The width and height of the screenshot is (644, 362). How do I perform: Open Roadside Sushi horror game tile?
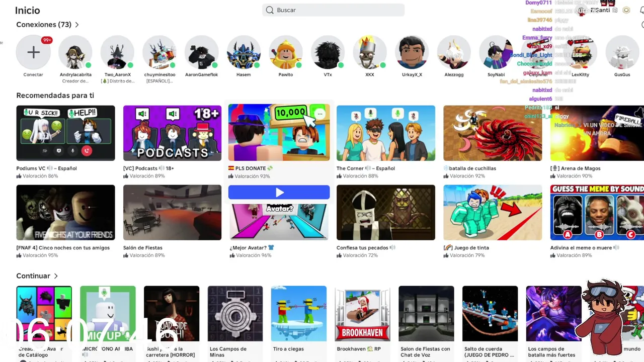(172, 314)
